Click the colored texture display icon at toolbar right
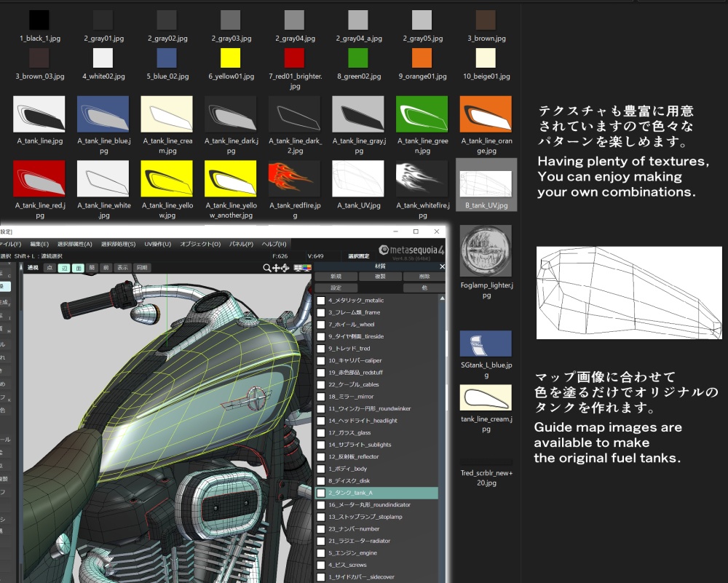 pos(306,268)
